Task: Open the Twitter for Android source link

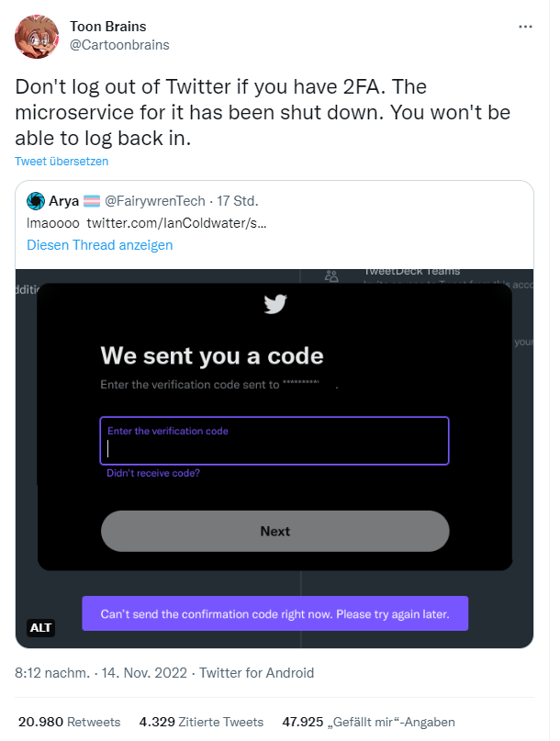Action: tap(256, 673)
